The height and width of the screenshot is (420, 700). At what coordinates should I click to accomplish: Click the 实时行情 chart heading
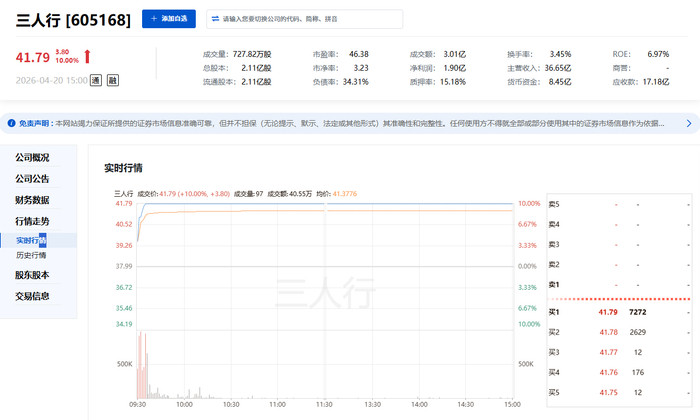[123, 168]
